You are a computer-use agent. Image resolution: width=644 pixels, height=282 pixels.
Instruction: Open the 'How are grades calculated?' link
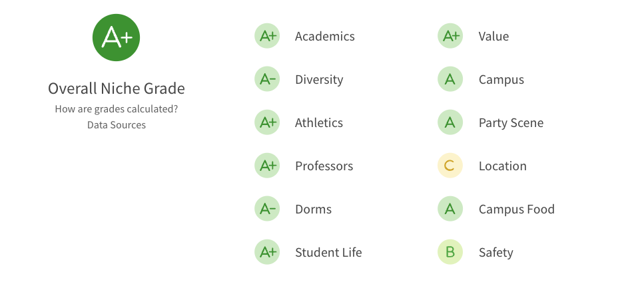117,110
